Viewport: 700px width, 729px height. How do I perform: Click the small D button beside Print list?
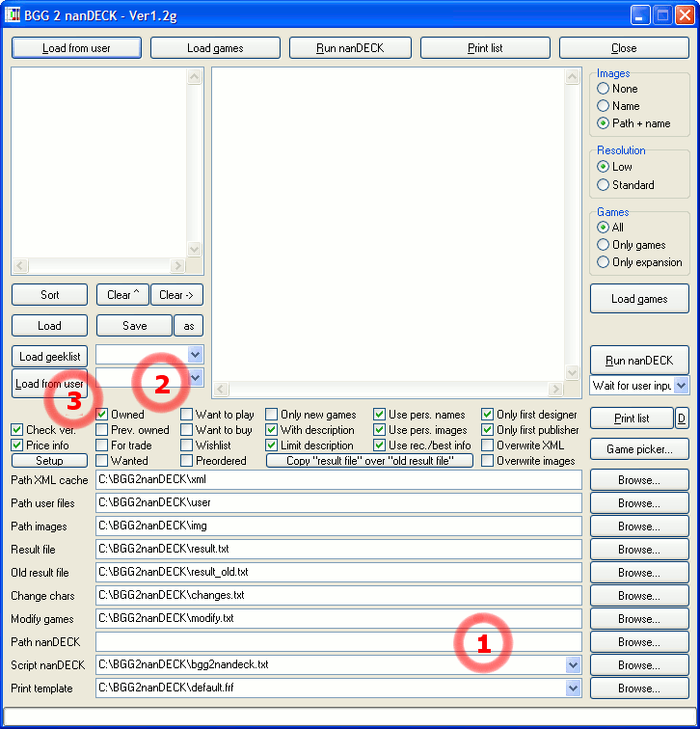(x=682, y=418)
